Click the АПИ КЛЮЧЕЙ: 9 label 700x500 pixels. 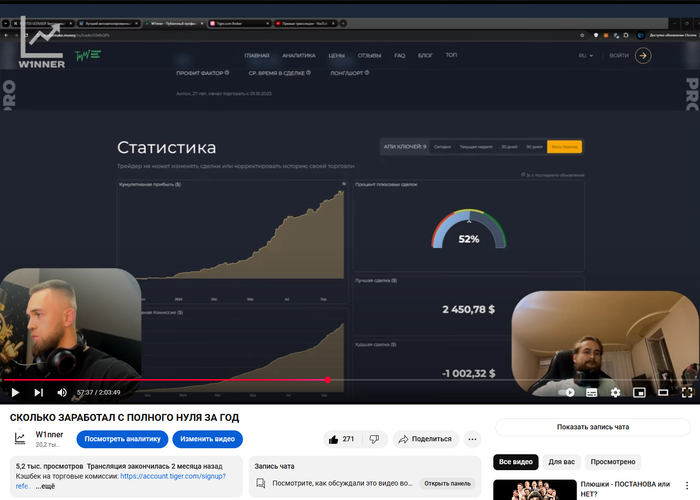pos(404,146)
